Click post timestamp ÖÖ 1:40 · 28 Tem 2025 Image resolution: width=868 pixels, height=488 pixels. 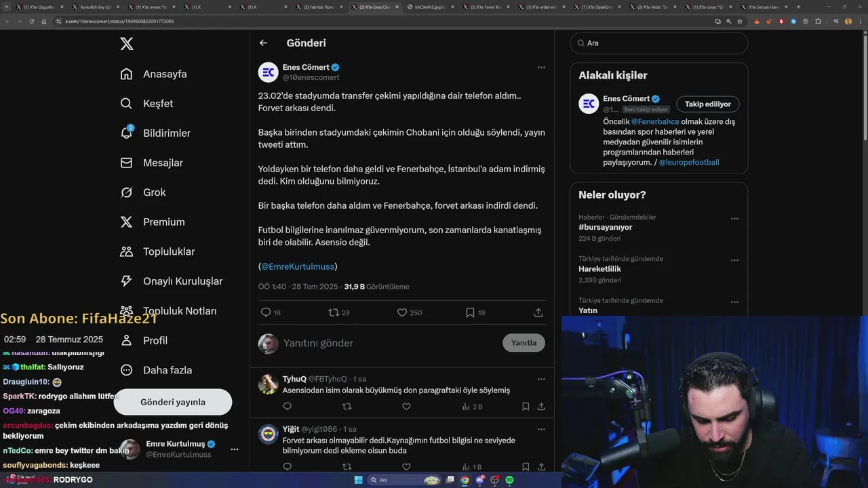point(298,287)
